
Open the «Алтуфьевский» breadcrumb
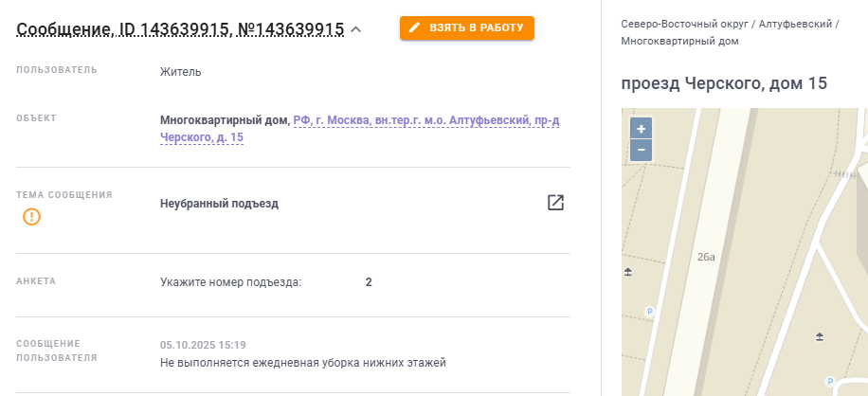[x=795, y=23]
